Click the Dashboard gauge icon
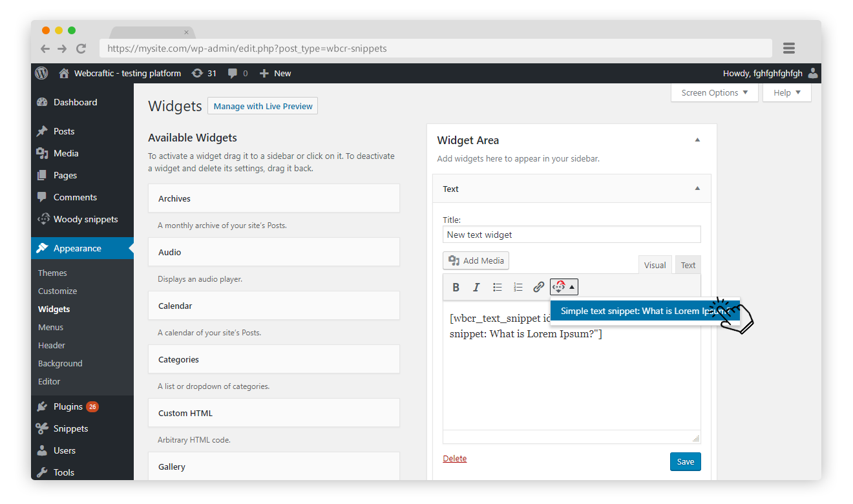Viewport: 853px width, 504px height. coord(43,102)
